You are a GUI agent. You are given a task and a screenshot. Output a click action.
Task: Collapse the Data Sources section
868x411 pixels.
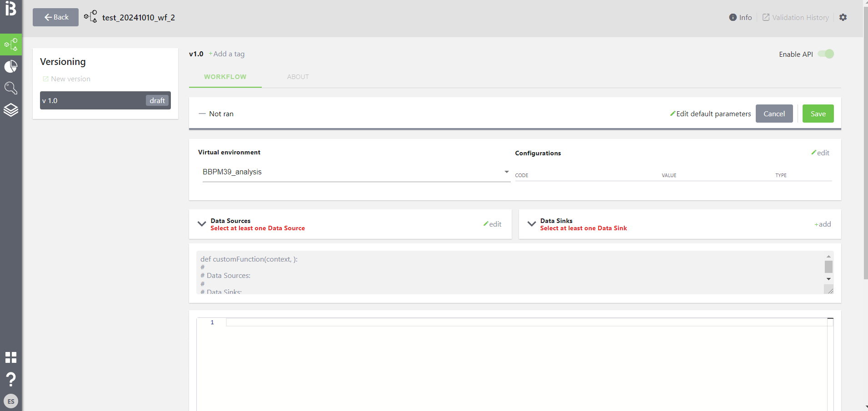202,224
